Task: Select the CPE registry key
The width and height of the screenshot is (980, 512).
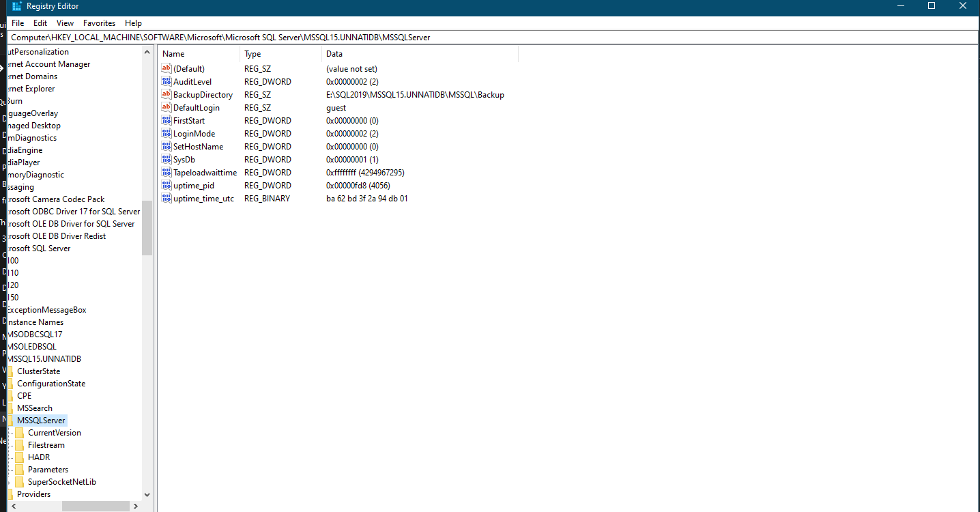Action: 24,396
